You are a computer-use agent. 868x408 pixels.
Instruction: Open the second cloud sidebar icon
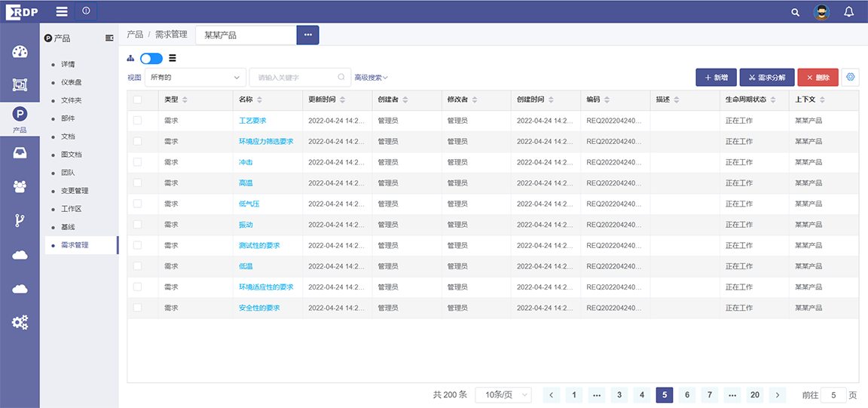tap(20, 288)
